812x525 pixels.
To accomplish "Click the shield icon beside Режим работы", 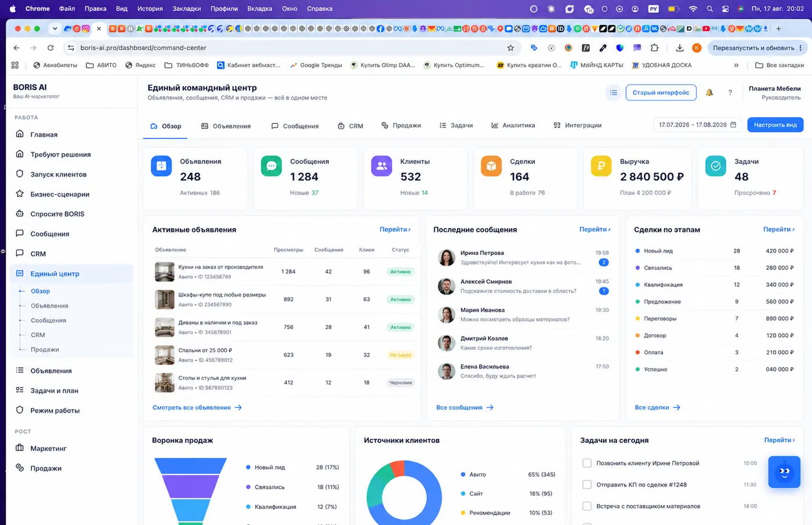I will (x=20, y=410).
